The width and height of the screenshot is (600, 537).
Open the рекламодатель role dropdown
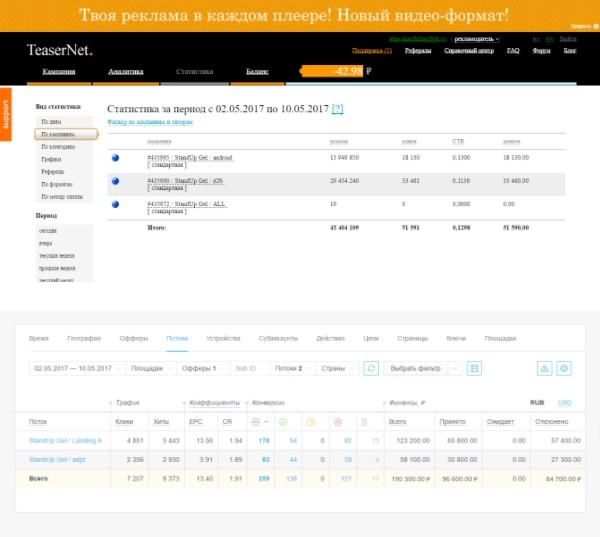(x=476, y=39)
